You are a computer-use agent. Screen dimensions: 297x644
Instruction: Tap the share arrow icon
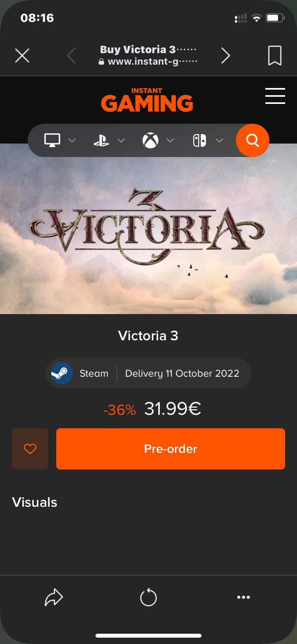point(54,597)
